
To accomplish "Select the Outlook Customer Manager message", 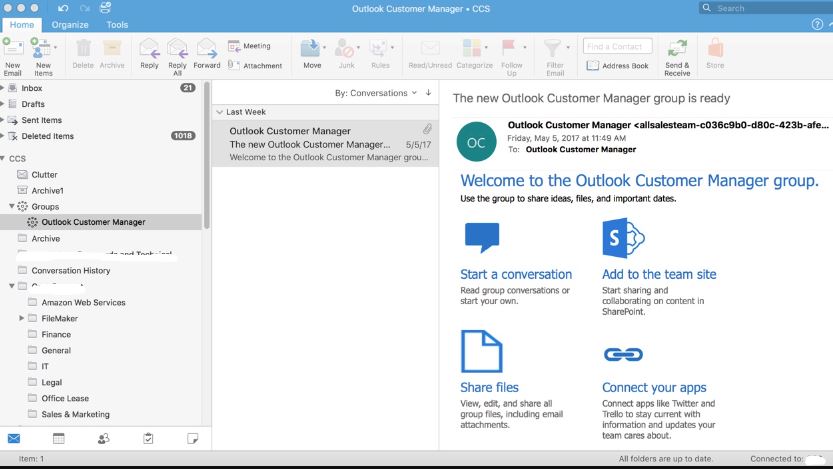I will click(325, 143).
